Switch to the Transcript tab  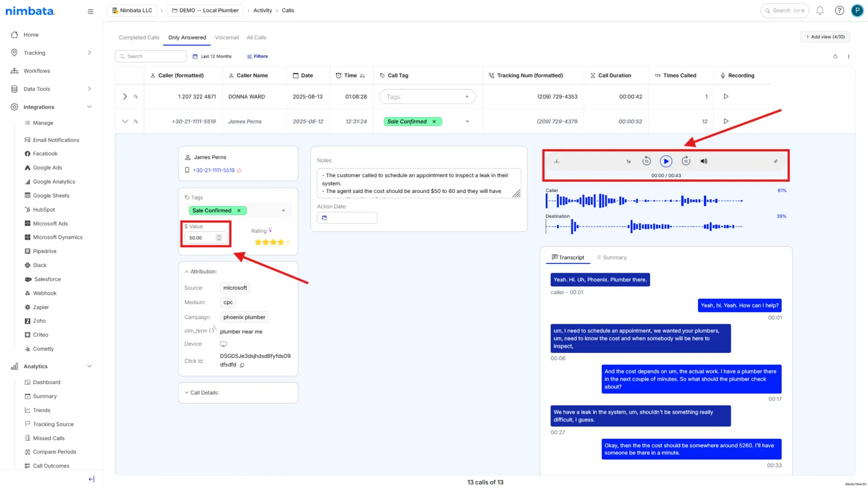pyautogui.click(x=568, y=258)
